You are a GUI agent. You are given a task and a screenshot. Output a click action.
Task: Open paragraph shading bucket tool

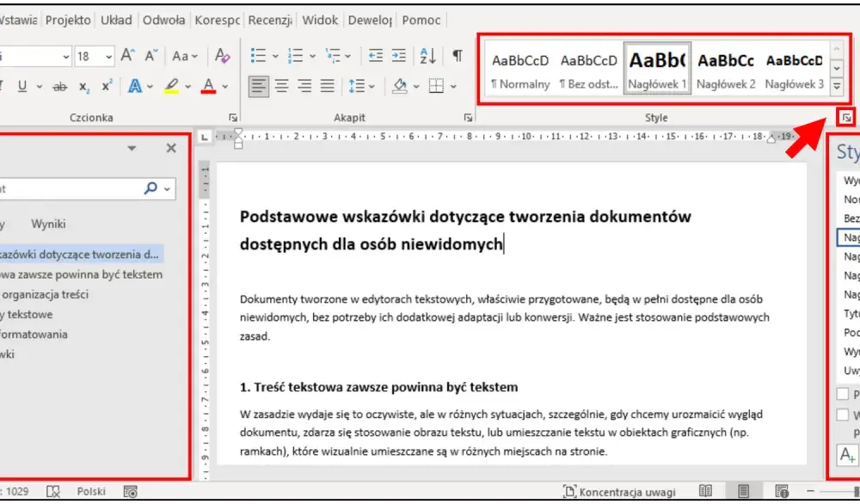click(400, 86)
